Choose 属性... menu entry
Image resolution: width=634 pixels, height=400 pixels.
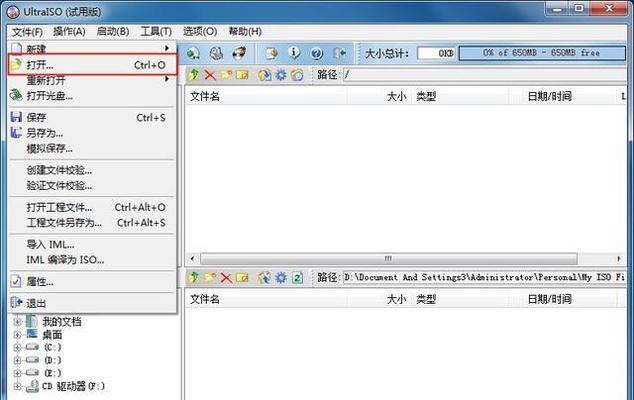[x=92, y=281]
